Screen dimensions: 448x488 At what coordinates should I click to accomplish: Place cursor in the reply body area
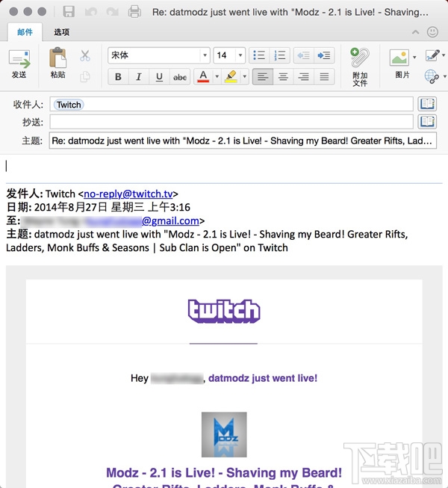224,167
